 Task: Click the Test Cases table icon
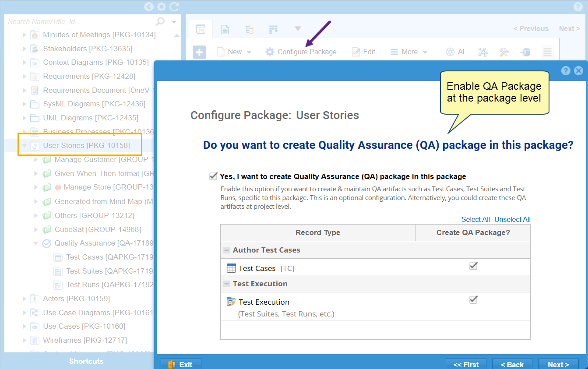point(231,268)
